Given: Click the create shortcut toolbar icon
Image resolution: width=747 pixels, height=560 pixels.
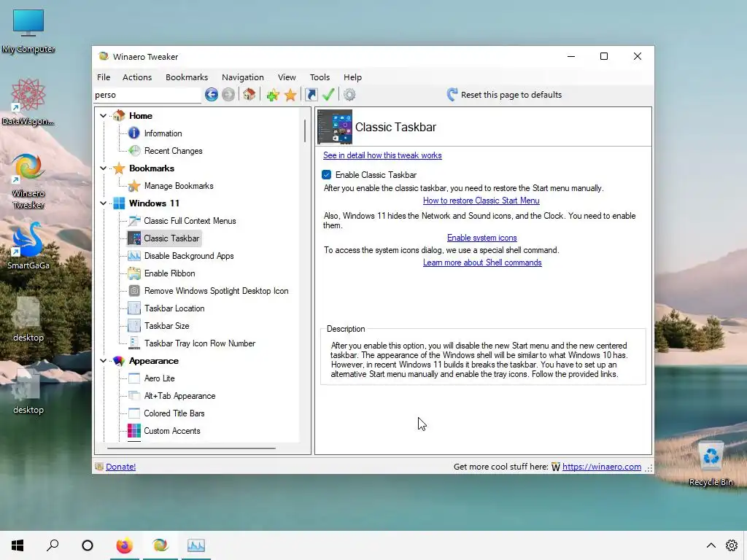Looking at the screenshot, I should pyautogui.click(x=311, y=95).
